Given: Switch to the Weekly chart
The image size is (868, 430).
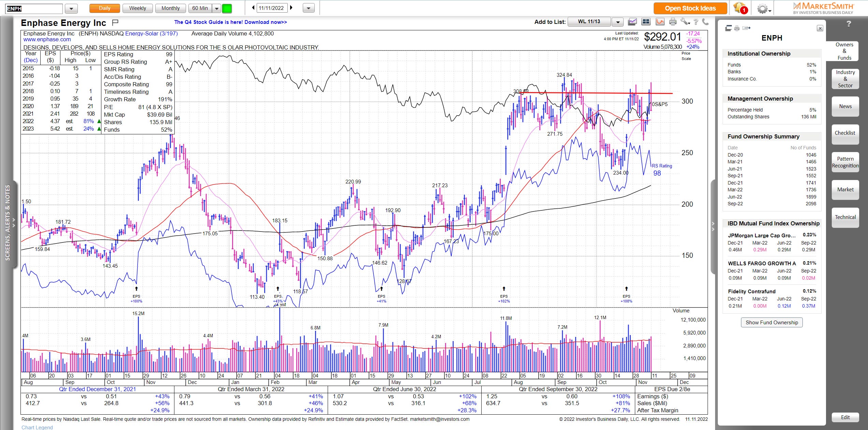Looking at the screenshot, I should [137, 8].
